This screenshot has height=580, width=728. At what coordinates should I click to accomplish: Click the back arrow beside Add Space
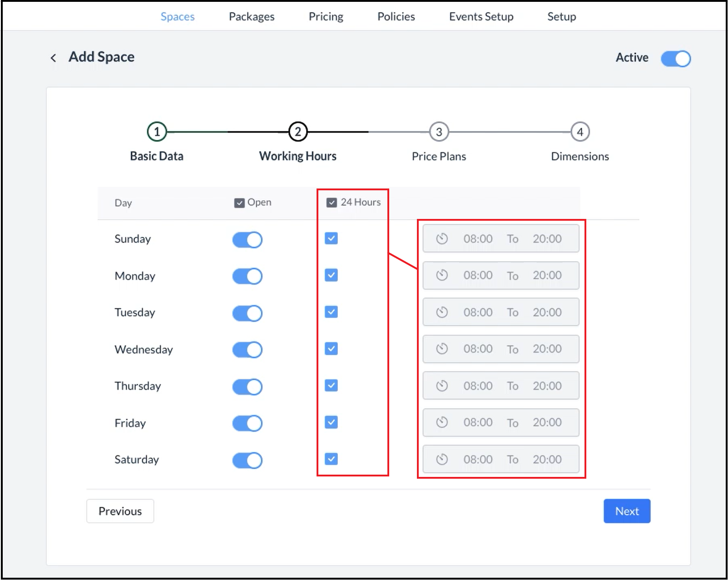pos(53,58)
